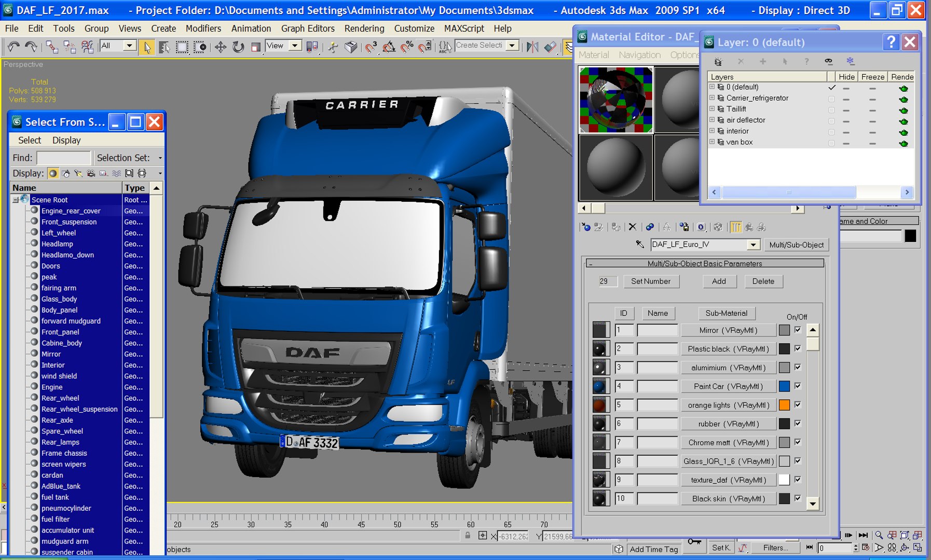Screen dimensions: 931x560
Task: Click the Add sub-material button
Action: click(719, 281)
